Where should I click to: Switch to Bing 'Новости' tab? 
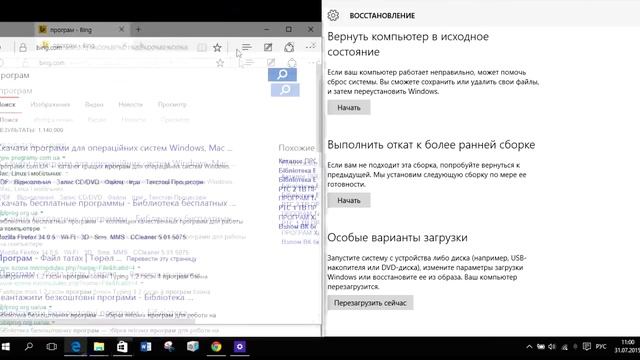(131, 104)
